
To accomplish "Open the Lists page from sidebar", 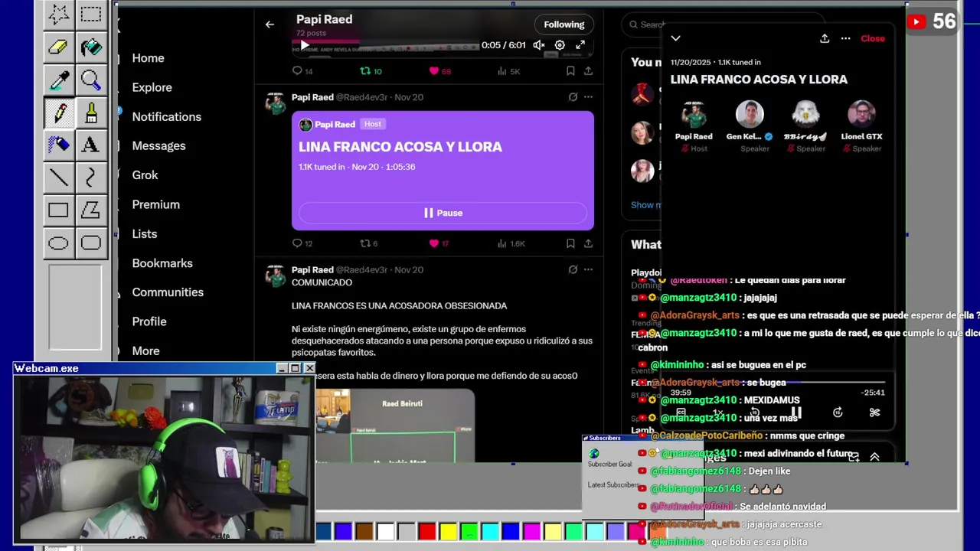I will (144, 234).
